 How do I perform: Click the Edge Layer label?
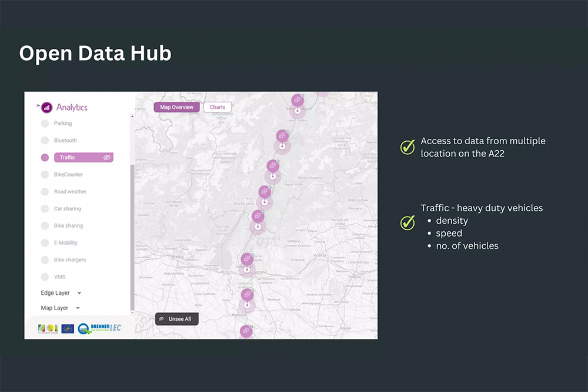[55, 293]
